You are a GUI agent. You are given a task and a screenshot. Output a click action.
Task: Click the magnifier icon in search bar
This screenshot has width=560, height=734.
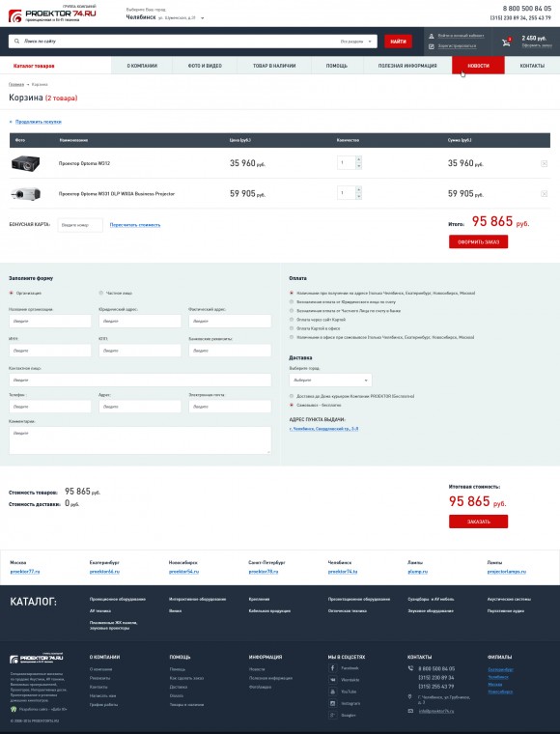coord(16,42)
